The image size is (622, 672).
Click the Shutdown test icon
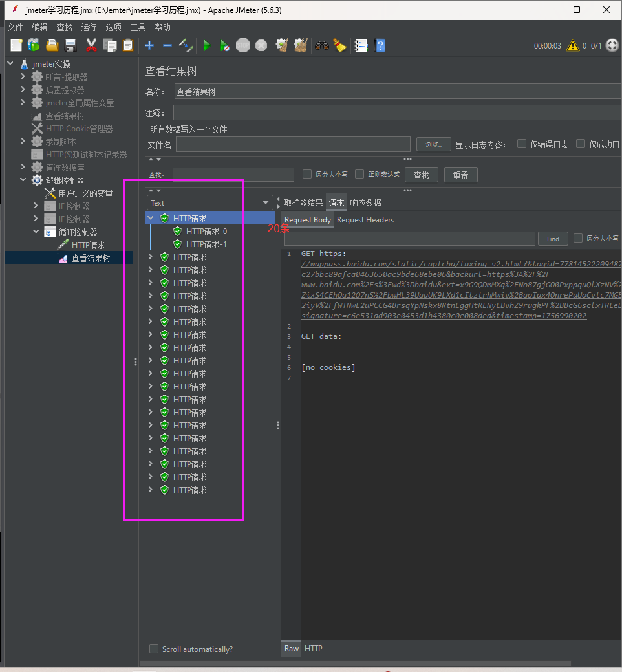pos(261,45)
